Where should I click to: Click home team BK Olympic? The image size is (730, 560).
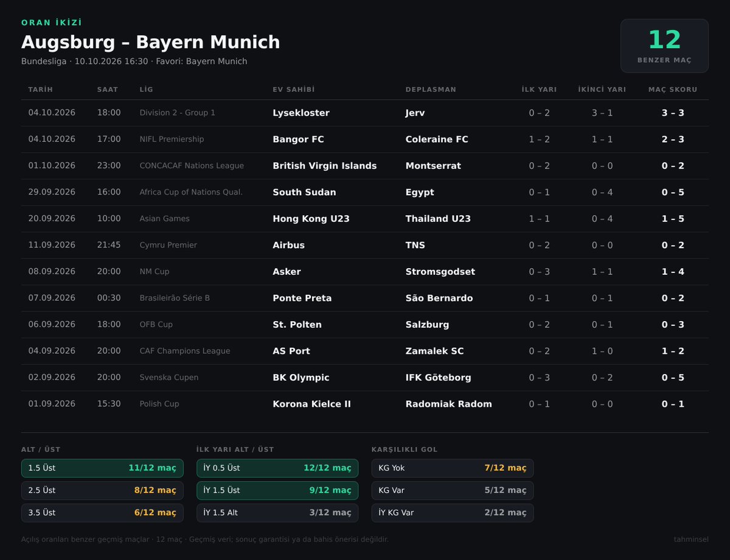301,378
